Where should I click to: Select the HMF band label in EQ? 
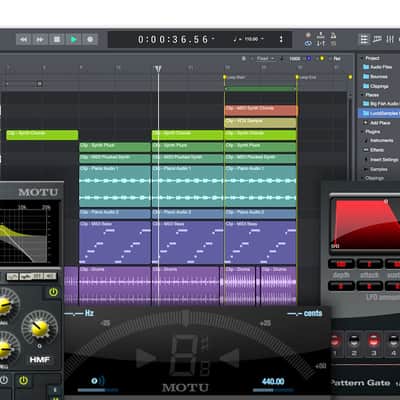click(40, 360)
